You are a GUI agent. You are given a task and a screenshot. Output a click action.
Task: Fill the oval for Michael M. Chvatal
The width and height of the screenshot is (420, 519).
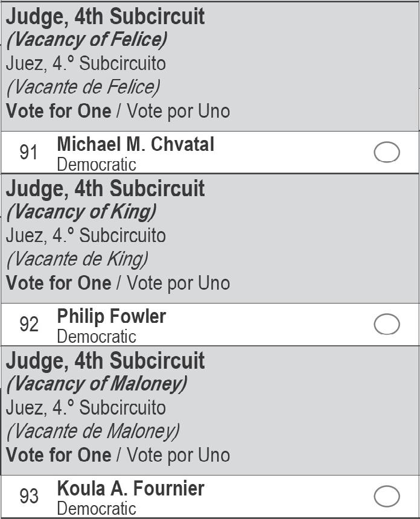coord(387,152)
